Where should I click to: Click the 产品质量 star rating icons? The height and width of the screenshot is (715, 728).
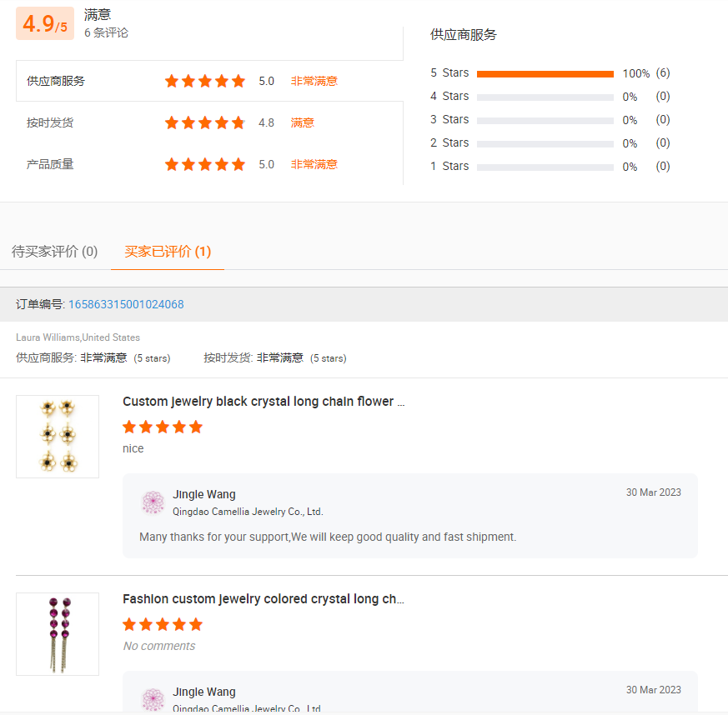[x=204, y=164]
